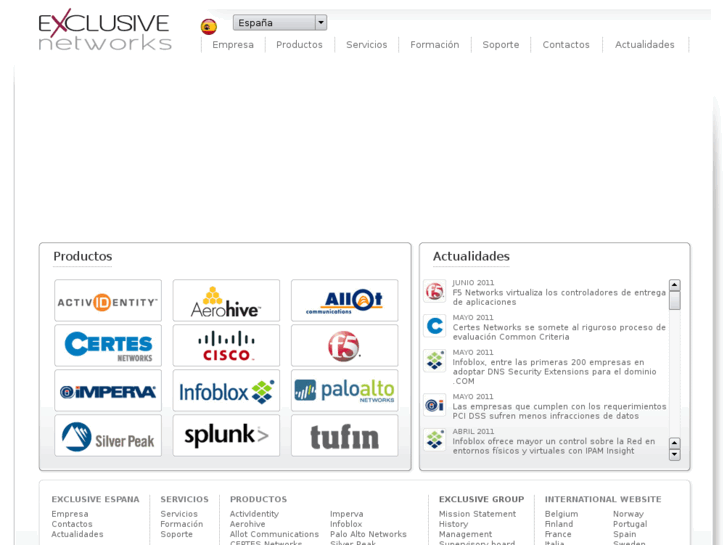Read Certes Networks Common Criteria article
727x545 pixels.
[x=559, y=332]
